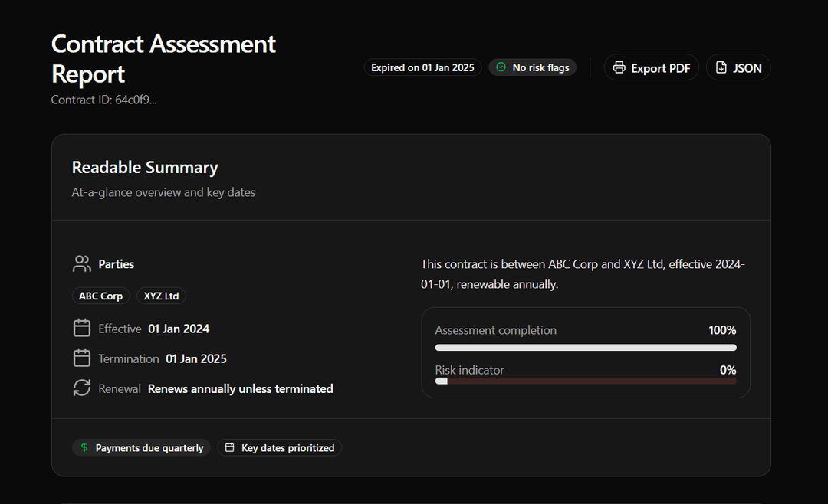828x504 pixels.
Task: Click the calendar icon beside Effective date
Action: click(x=82, y=327)
